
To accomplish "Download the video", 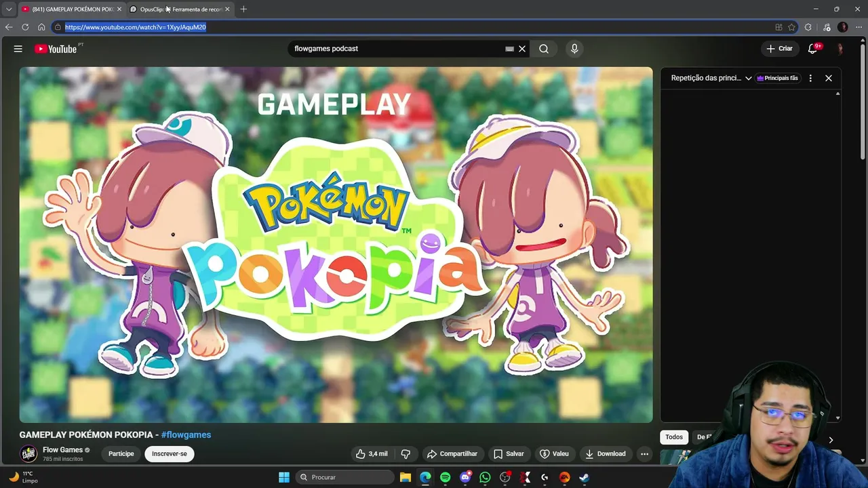I will pyautogui.click(x=606, y=454).
